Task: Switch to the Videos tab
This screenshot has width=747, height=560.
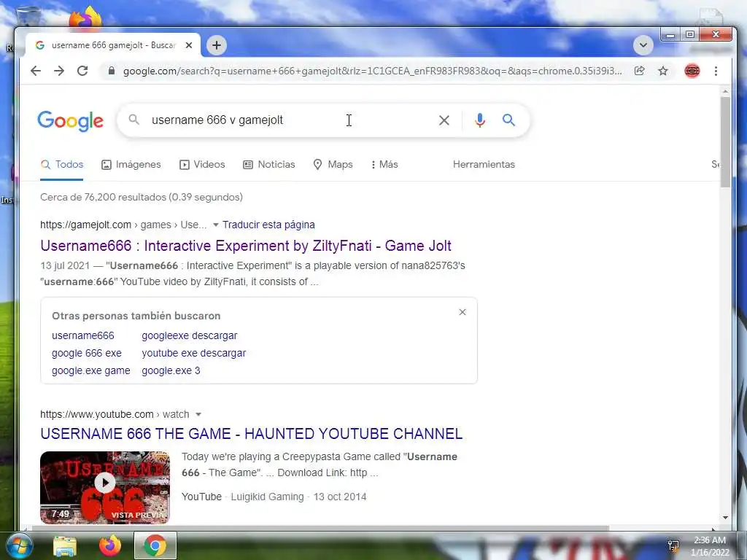Action: (202, 164)
